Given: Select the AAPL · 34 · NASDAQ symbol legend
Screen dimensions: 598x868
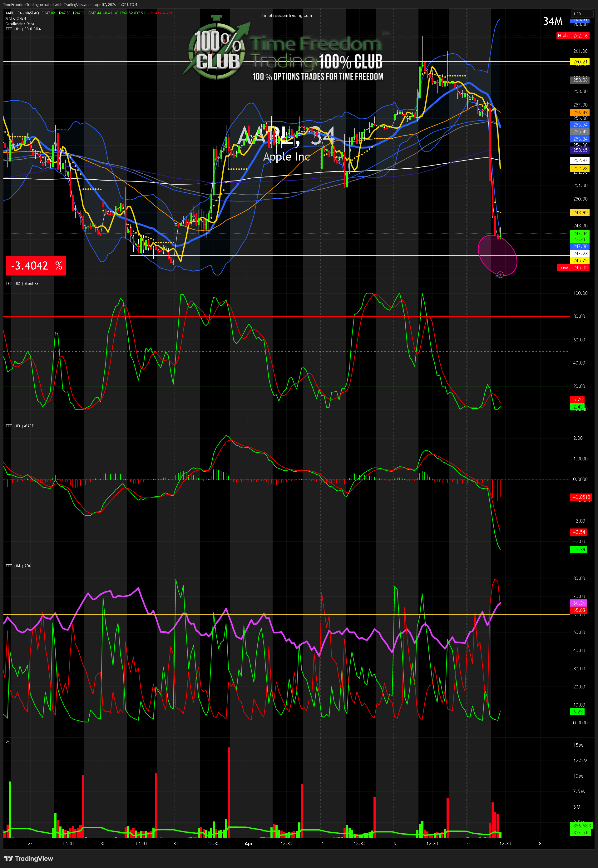Looking at the screenshot, I should tap(22, 13).
